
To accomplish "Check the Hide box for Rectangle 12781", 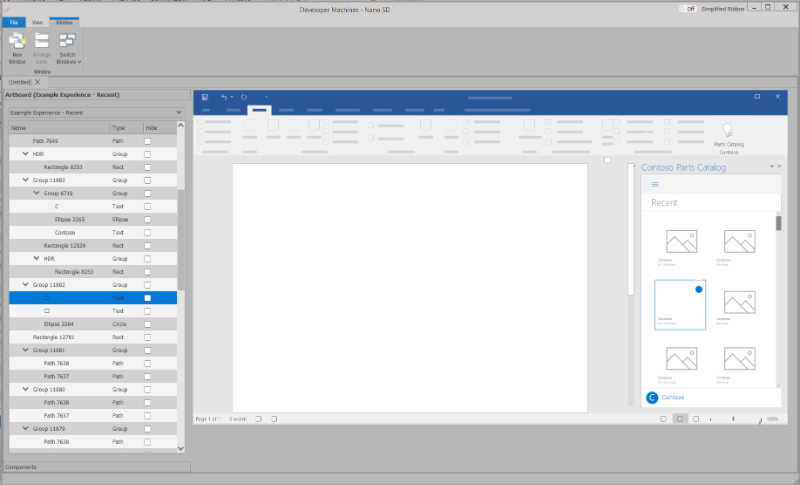I will click(148, 337).
